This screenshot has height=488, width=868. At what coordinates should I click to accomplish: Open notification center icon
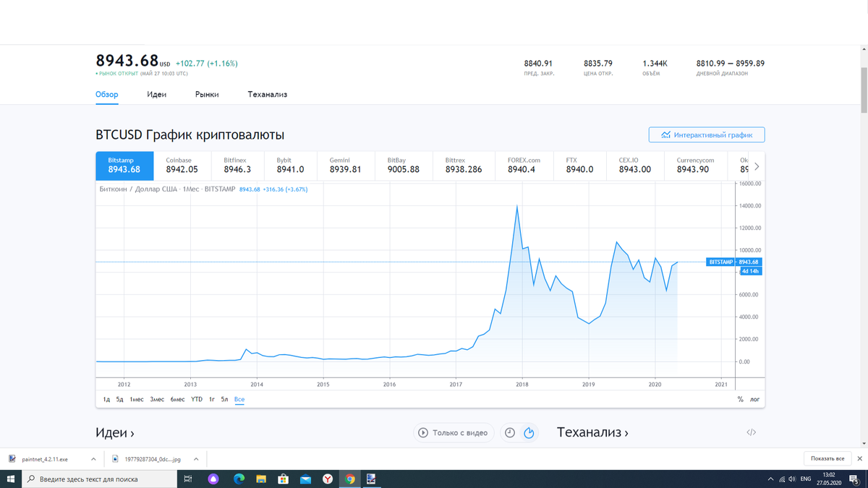point(854,479)
